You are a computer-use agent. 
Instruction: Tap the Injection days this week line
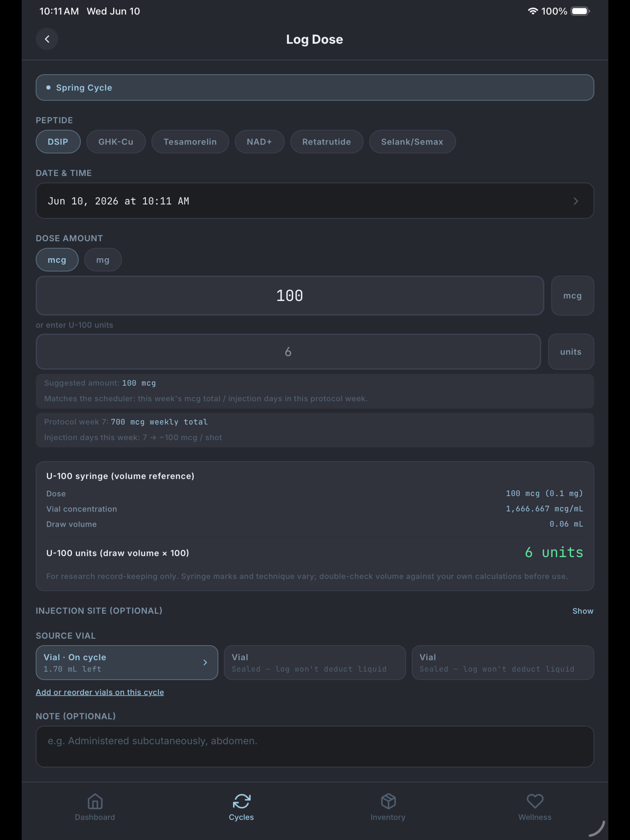coord(133,437)
